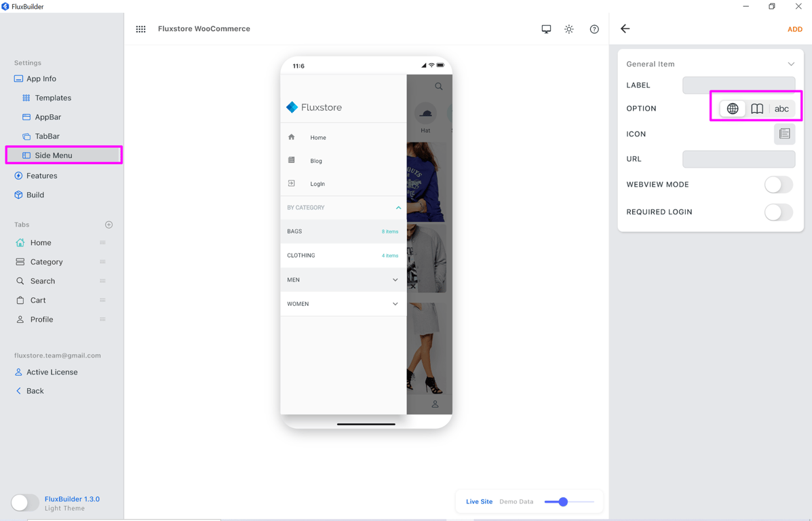Open Templates settings
This screenshot has width=812, height=521.
47,98
